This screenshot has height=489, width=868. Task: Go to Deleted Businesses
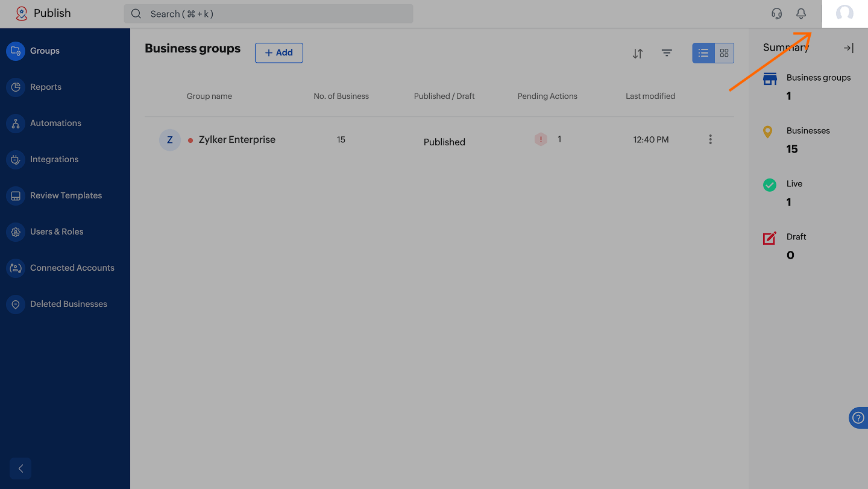pos(65,304)
